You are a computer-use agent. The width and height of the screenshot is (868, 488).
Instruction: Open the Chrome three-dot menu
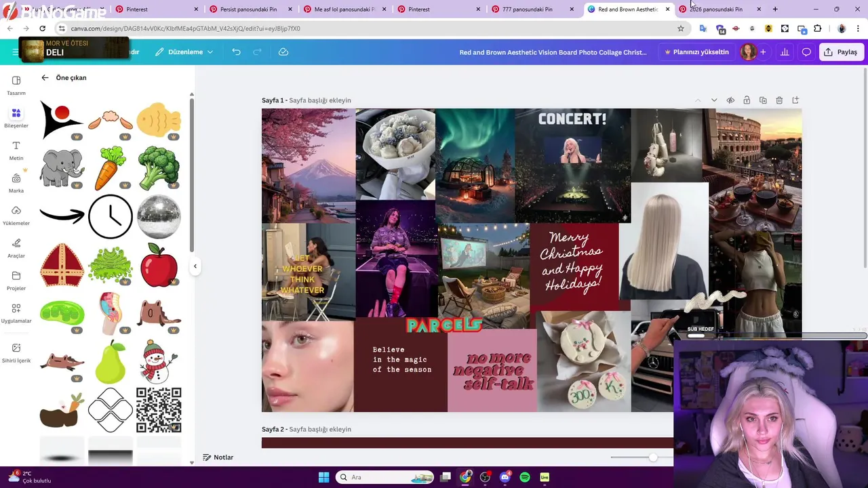[x=859, y=28]
